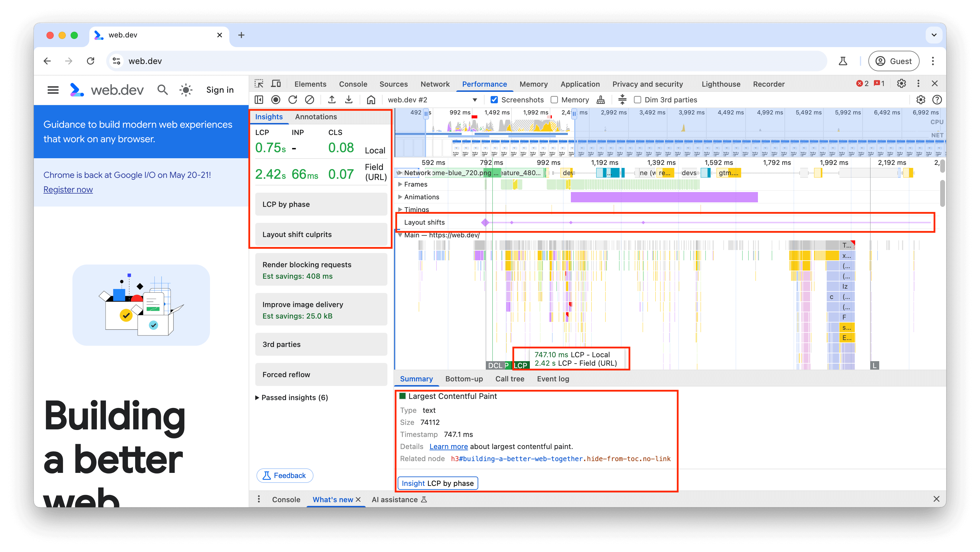Click the clear performance data icon

coord(310,100)
